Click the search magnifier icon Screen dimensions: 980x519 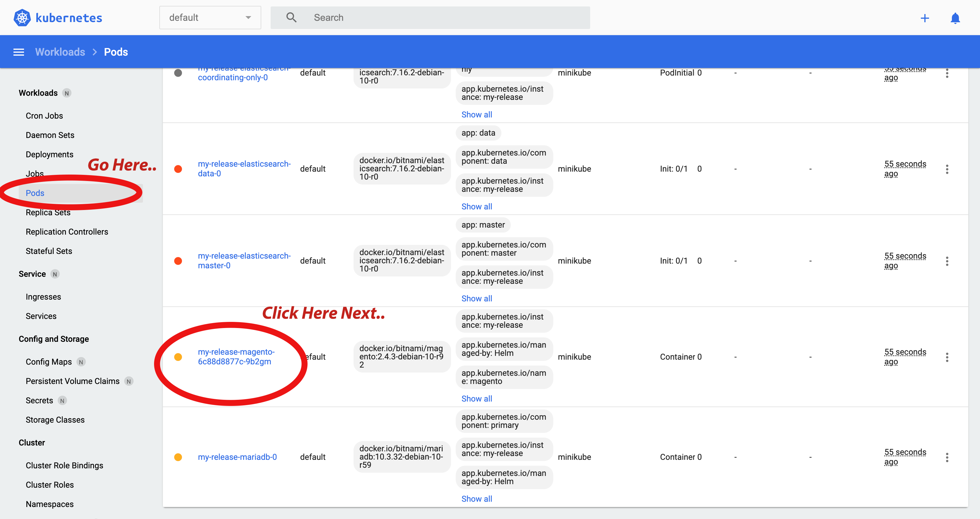coord(291,18)
